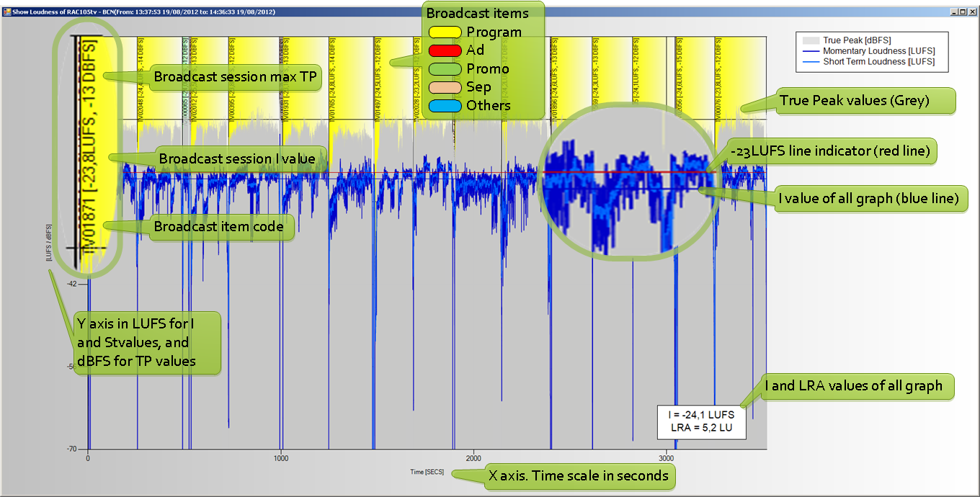Toggle Short Term Loudness [LUFS] legend entry
The image size is (980, 497).
[x=870, y=62]
